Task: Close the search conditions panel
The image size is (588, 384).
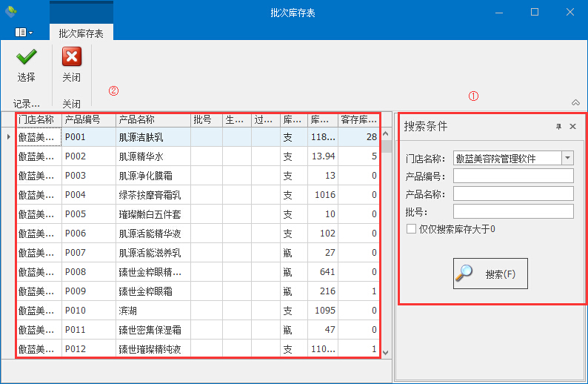Action: click(x=572, y=127)
